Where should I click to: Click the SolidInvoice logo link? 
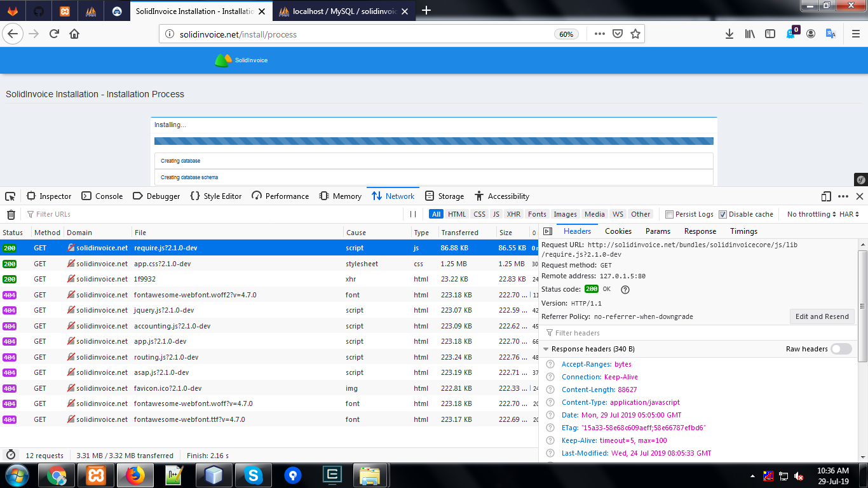point(241,60)
